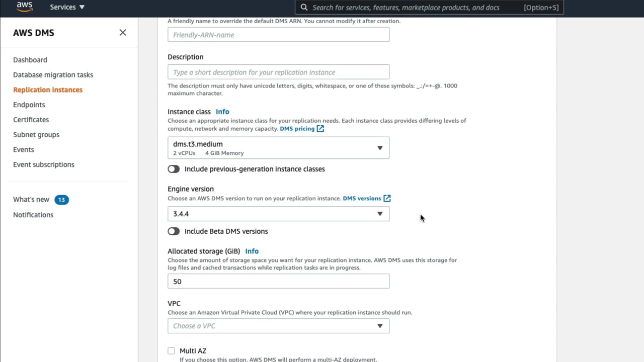Close the AWS DMS sidebar panel

click(123, 33)
